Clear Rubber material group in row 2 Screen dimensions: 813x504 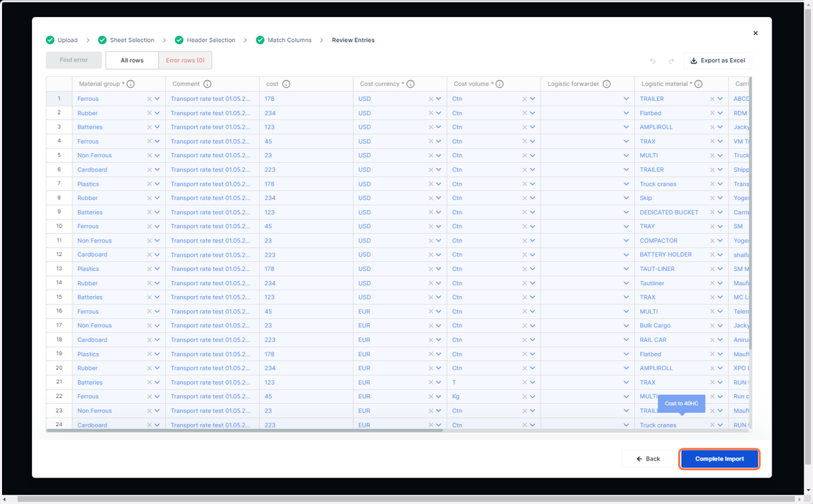pyautogui.click(x=149, y=113)
